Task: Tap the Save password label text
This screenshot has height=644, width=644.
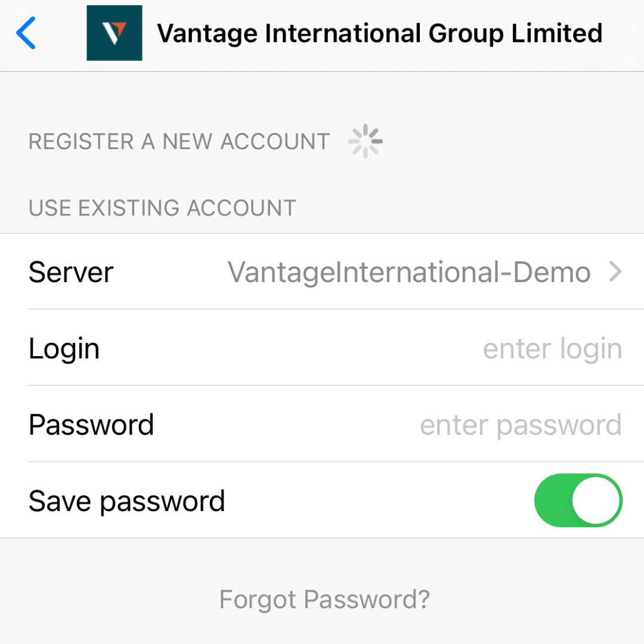Action: pyautogui.click(x=126, y=501)
